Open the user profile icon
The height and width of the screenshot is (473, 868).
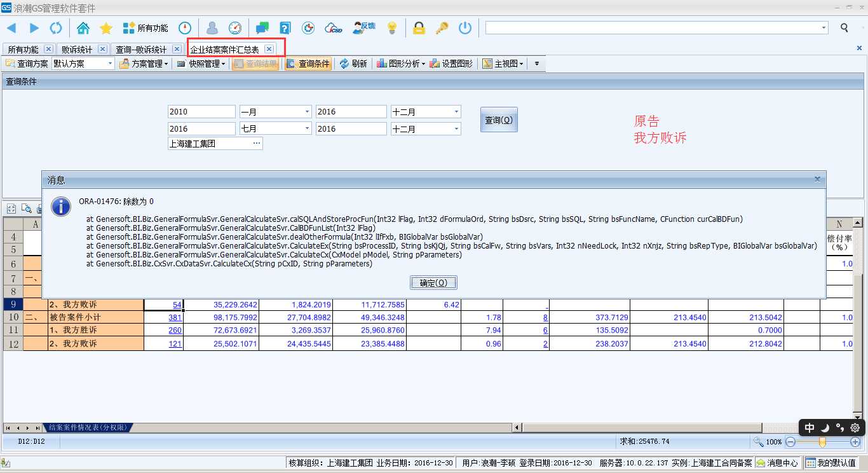212,28
